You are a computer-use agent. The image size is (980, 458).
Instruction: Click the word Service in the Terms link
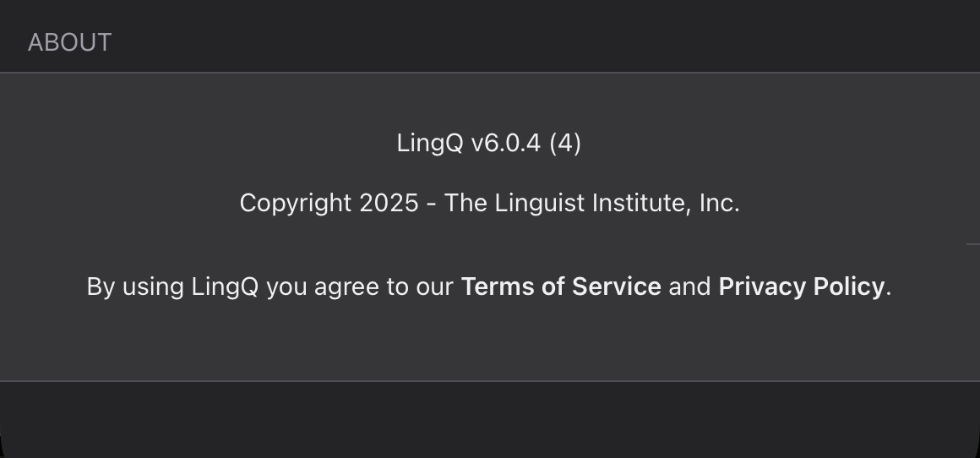tap(617, 286)
